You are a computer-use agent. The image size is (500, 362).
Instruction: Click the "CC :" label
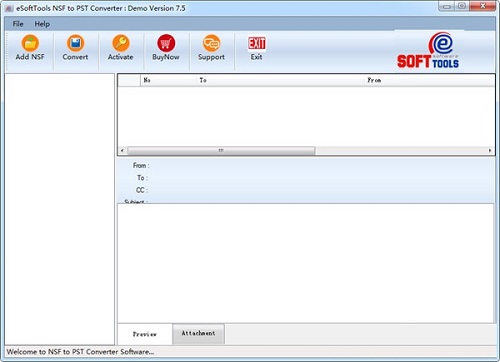pos(142,190)
